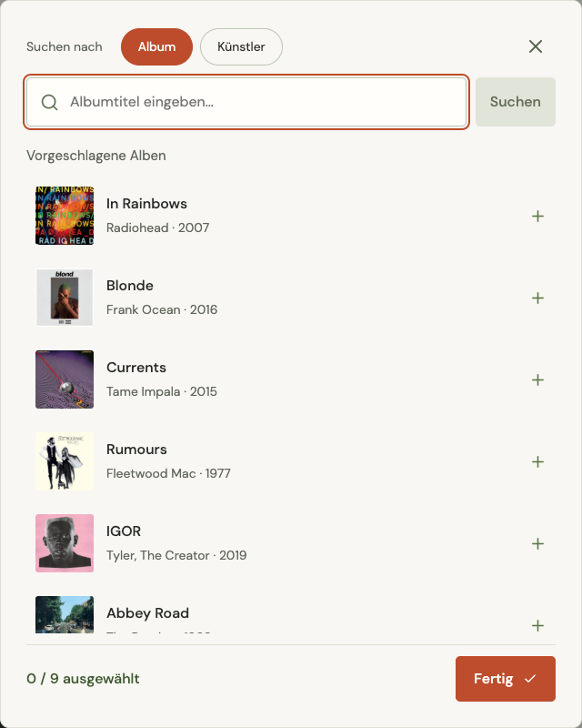Open IGOR album cover thumbnail
The image size is (582, 728).
pyautogui.click(x=65, y=543)
